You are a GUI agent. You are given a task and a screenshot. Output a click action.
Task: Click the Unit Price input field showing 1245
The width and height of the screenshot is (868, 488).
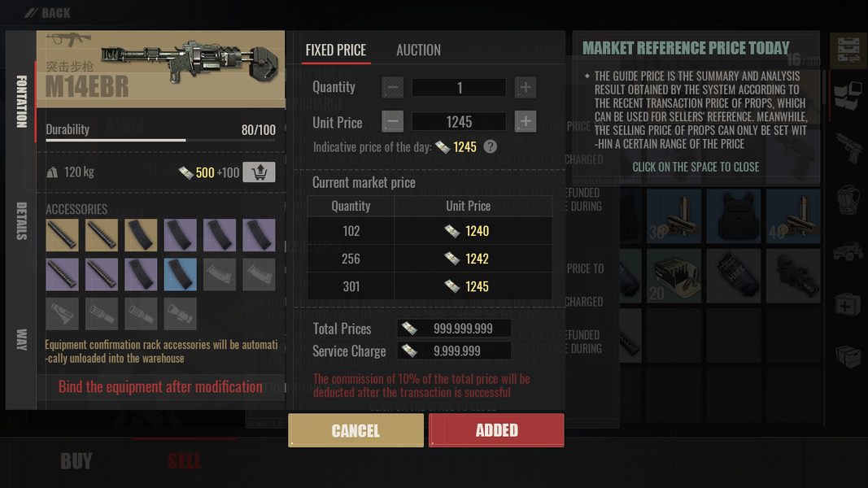[459, 121]
